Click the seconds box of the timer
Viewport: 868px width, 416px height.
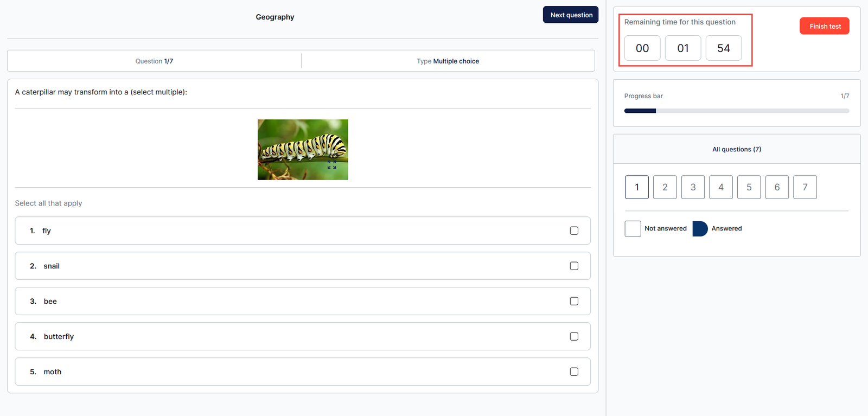tap(723, 48)
